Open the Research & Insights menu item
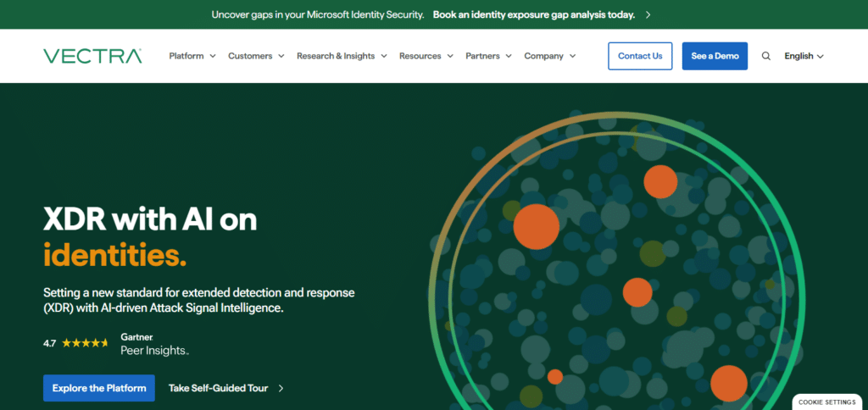868x410 pixels. pos(336,56)
